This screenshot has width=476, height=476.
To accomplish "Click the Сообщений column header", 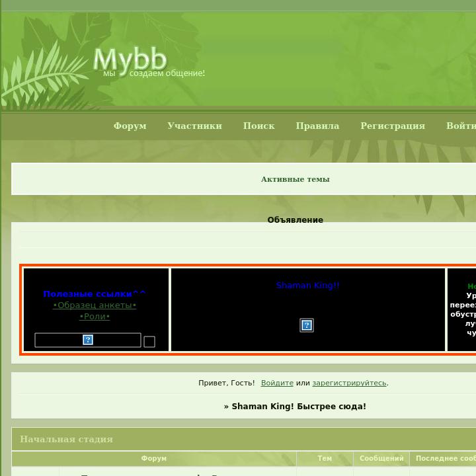I will (x=381, y=458).
